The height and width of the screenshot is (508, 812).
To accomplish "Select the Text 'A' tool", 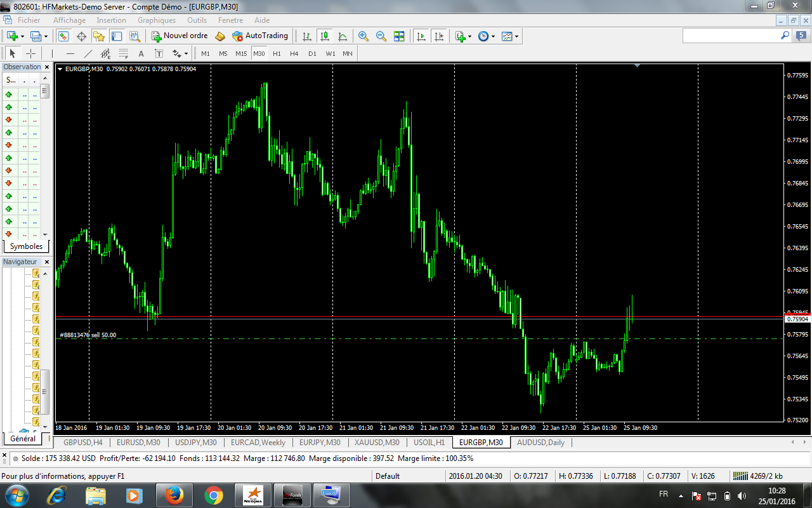I will (141, 53).
